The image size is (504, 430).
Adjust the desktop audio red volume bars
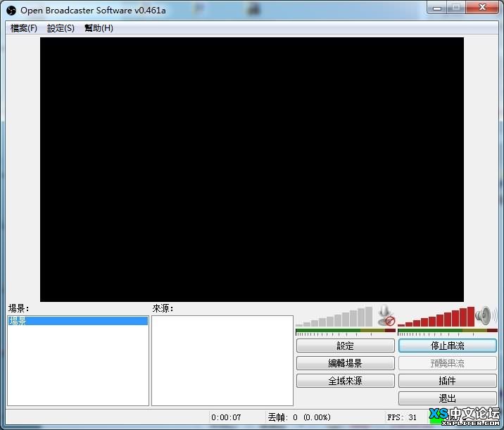pyautogui.click(x=436, y=317)
